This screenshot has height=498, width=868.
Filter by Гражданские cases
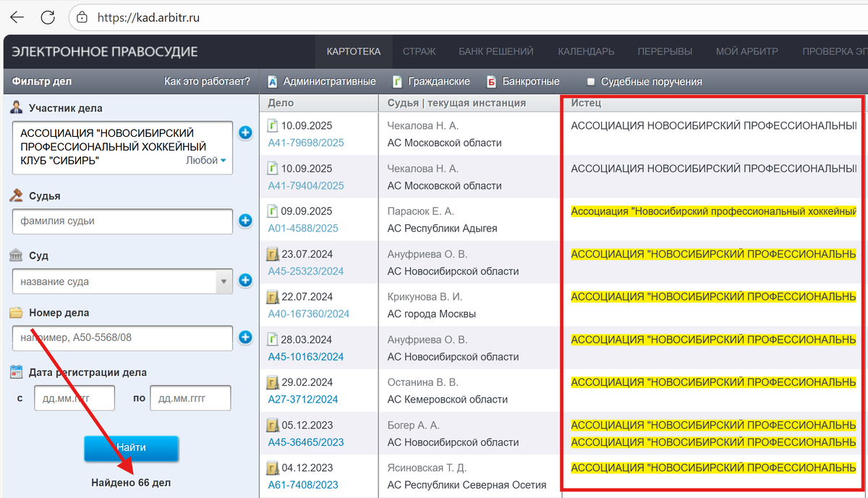431,82
